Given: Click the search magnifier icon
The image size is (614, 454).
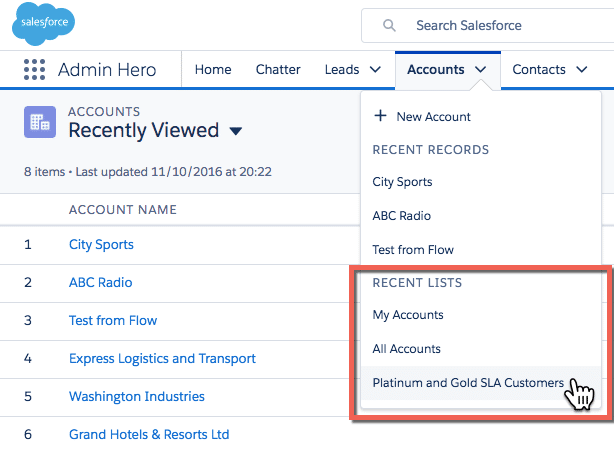Looking at the screenshot, I should (x=389, y=25).
